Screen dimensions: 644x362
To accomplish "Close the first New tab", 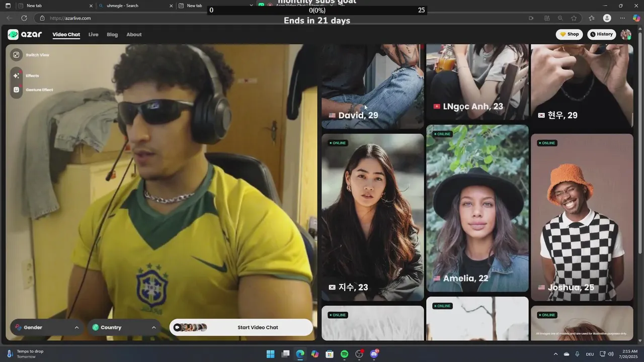I will pos(91,6).
